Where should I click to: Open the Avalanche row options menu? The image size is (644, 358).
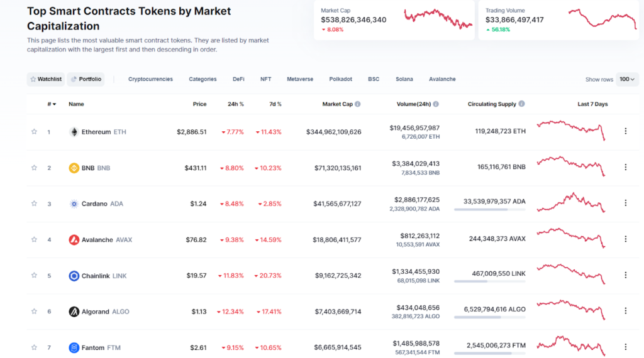626,239
